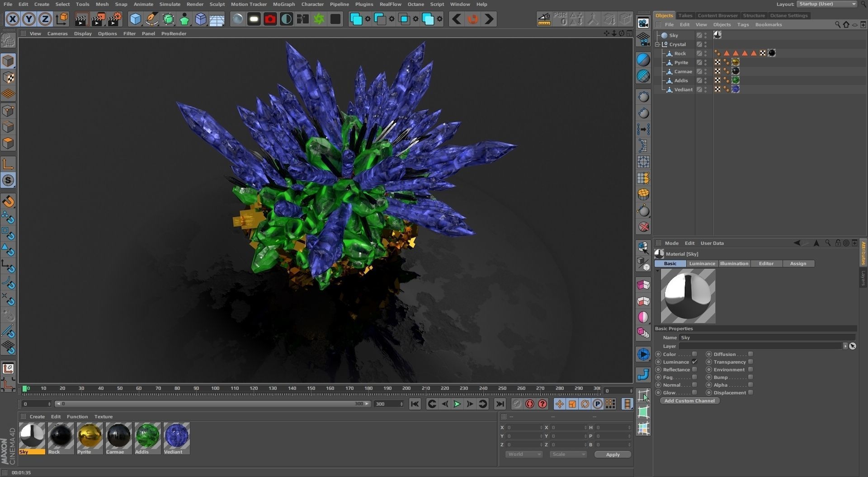Open Edit Render Settings gear clapperboard
Screen dimensions: 868x477
pos(114,19)
